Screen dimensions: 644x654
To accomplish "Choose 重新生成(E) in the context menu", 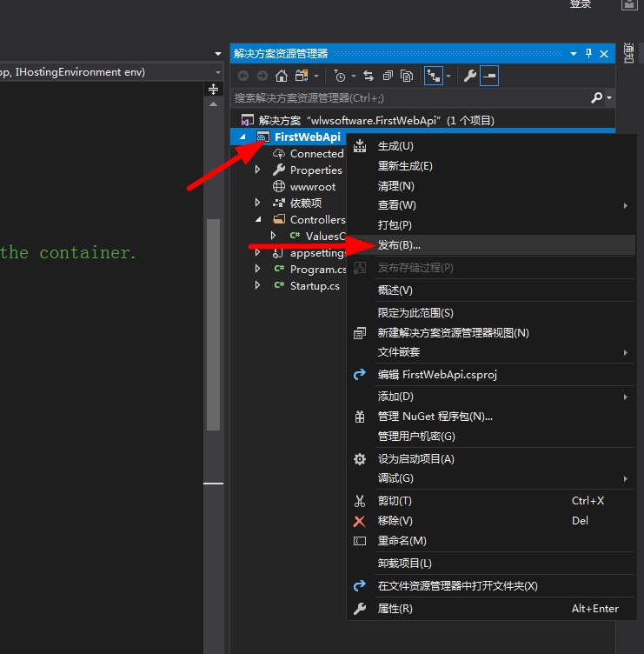I will [x=404, y=165].
